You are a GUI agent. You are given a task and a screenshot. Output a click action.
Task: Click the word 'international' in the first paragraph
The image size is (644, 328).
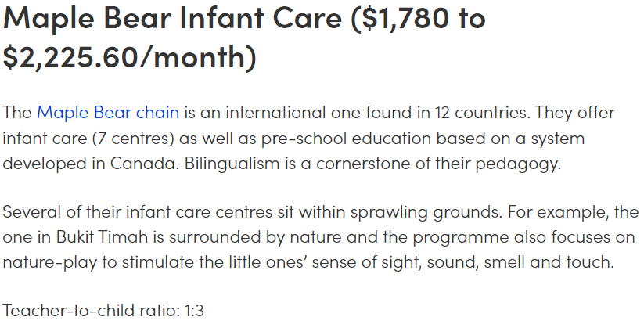click(x=275, y=113)
